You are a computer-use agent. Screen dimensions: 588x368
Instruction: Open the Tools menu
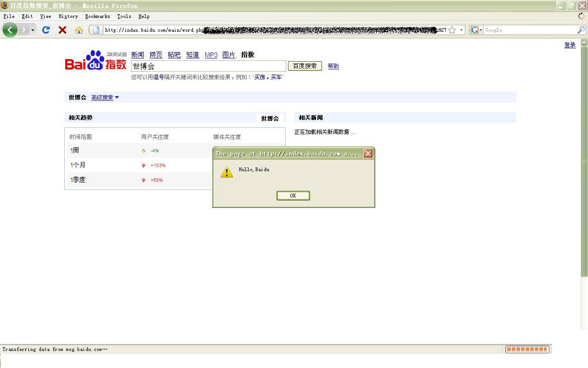click(124, 16)
